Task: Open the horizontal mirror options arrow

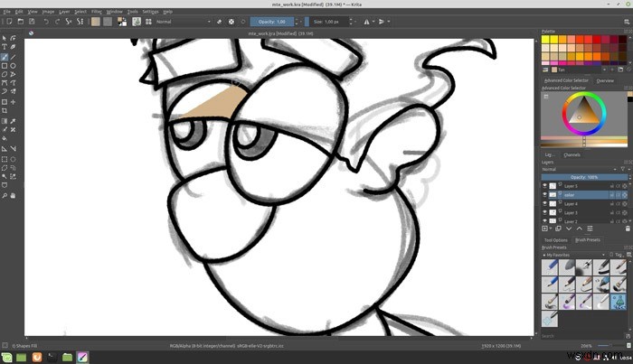Action: [373, 22]
